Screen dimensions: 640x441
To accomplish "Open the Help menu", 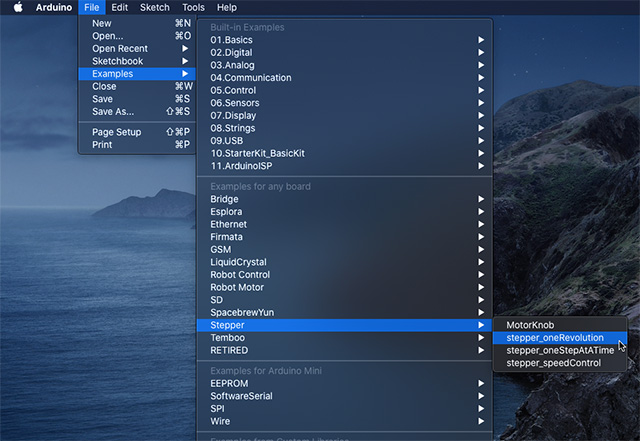I will pyautogui.click(x=227, y=7).
